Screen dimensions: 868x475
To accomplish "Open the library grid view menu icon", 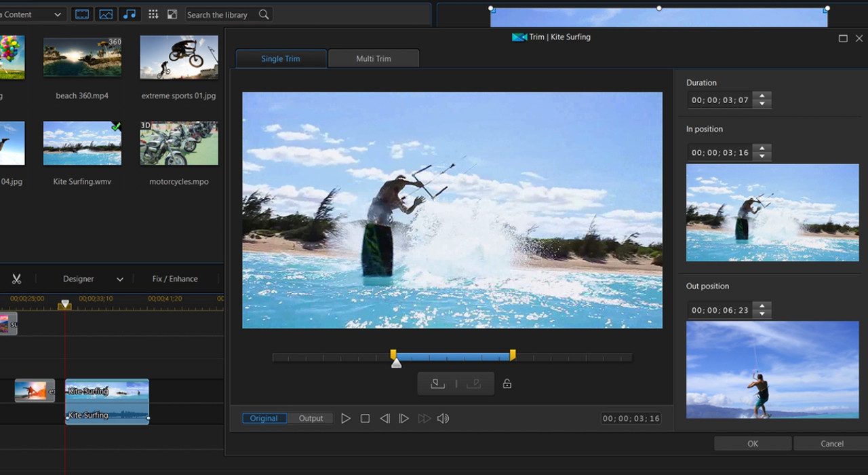I will coord(153,14).
